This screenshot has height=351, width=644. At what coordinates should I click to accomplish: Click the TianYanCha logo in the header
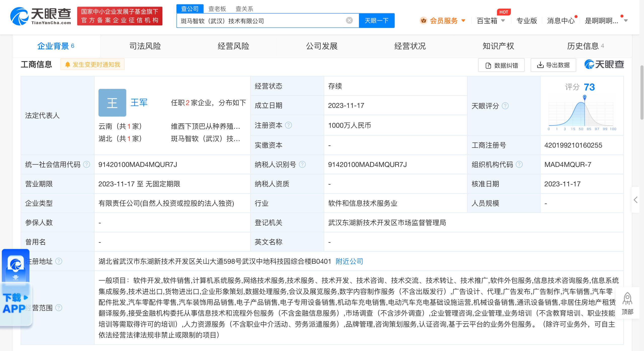[x=41, y=16]
